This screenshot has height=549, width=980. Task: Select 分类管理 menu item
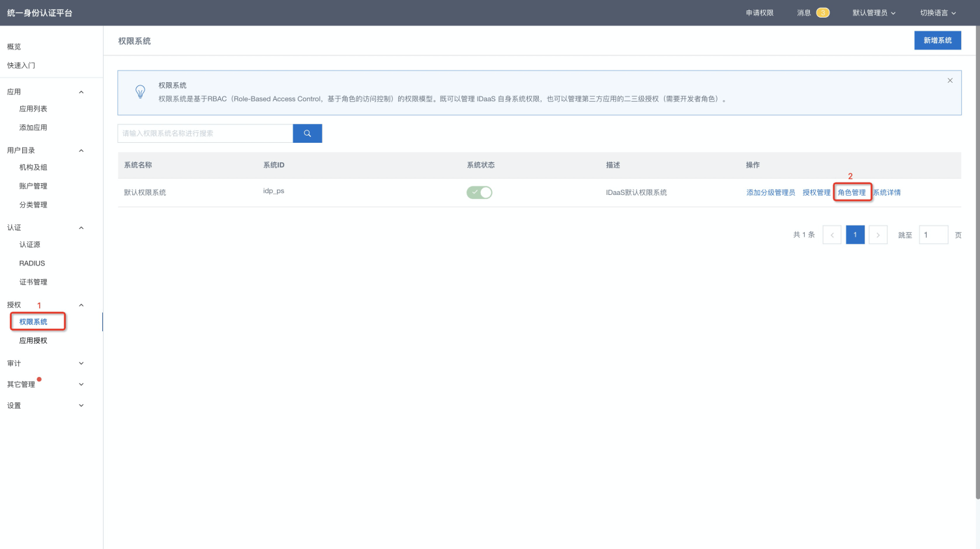[x=33, y=205]
